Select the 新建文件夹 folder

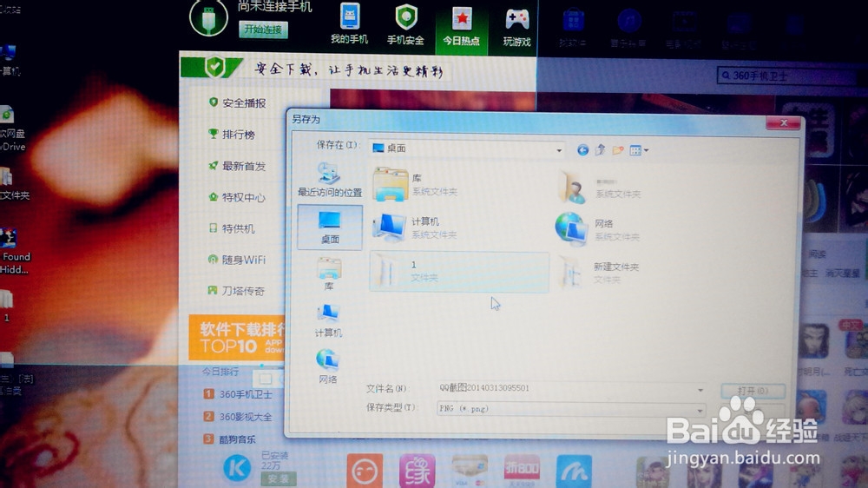pos(600,273)
